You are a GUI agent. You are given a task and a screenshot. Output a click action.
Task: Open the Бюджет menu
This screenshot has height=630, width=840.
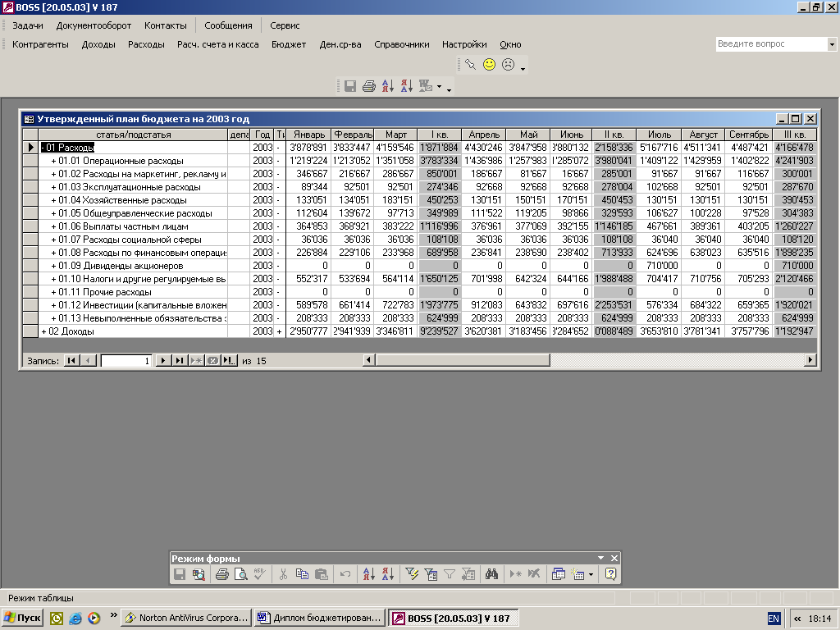coord(289,44)
